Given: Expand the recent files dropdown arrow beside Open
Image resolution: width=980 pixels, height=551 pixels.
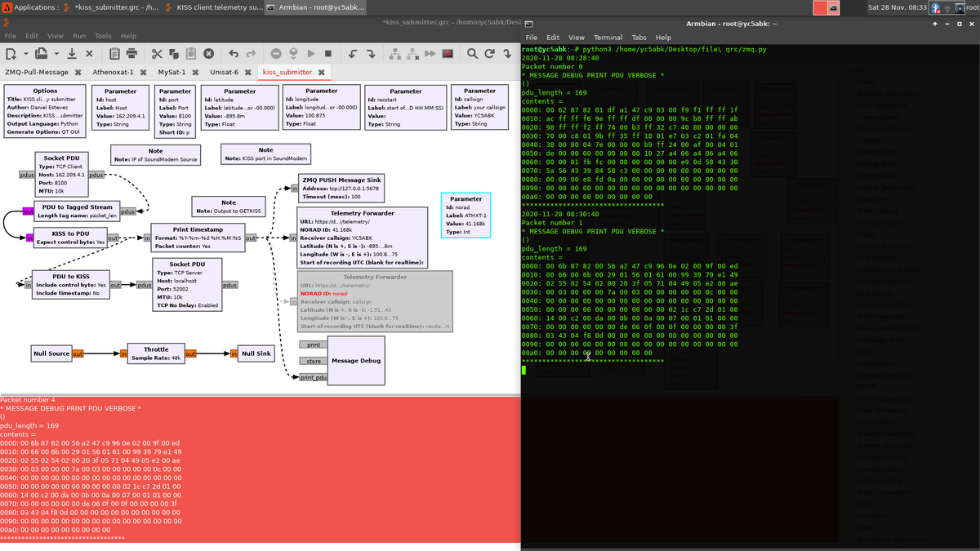Looking at the screenshot, I should tap(56, 53).
